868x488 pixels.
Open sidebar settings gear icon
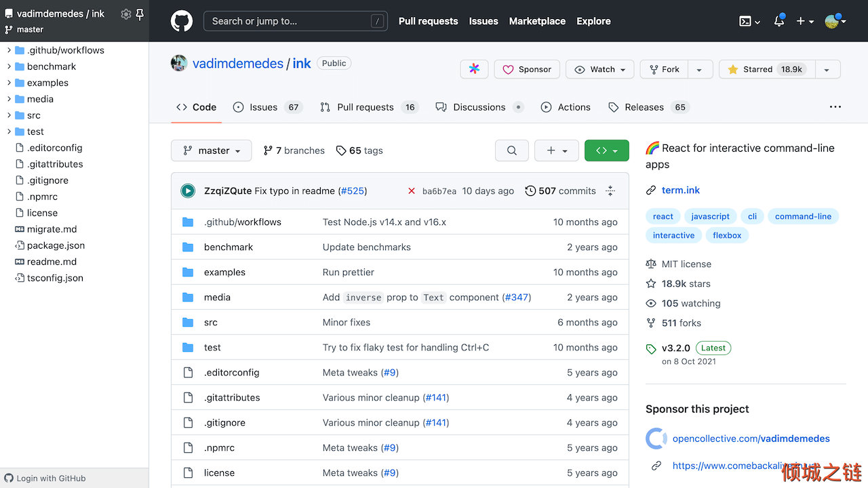click(125, 14)
